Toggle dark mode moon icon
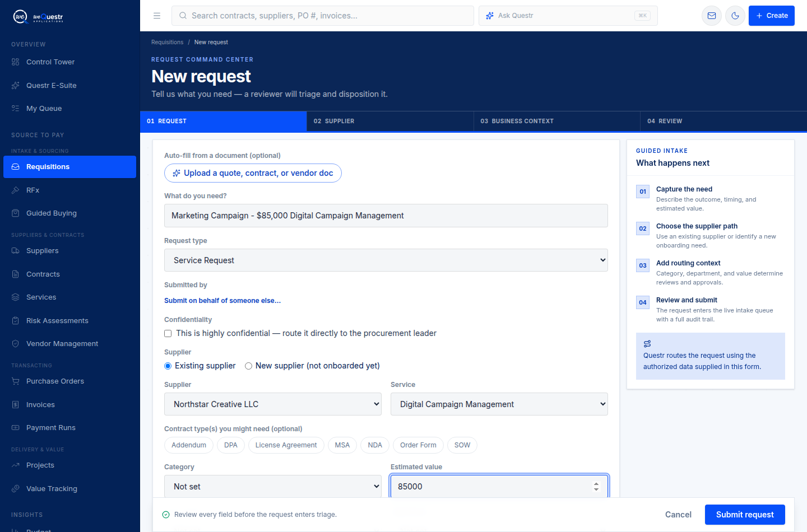This screenshot has height=532, width=807. [735, 16]
